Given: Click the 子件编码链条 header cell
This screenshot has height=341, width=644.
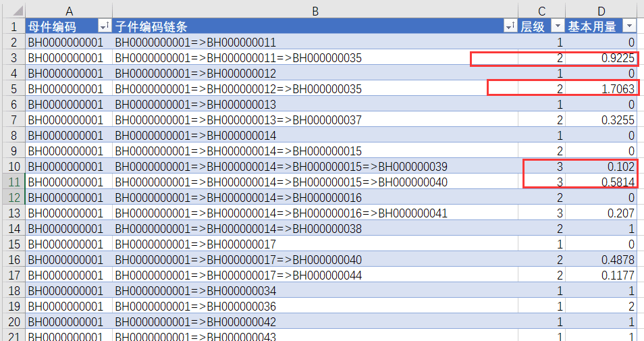Looking at the screenshot, I should pos(315,27).
